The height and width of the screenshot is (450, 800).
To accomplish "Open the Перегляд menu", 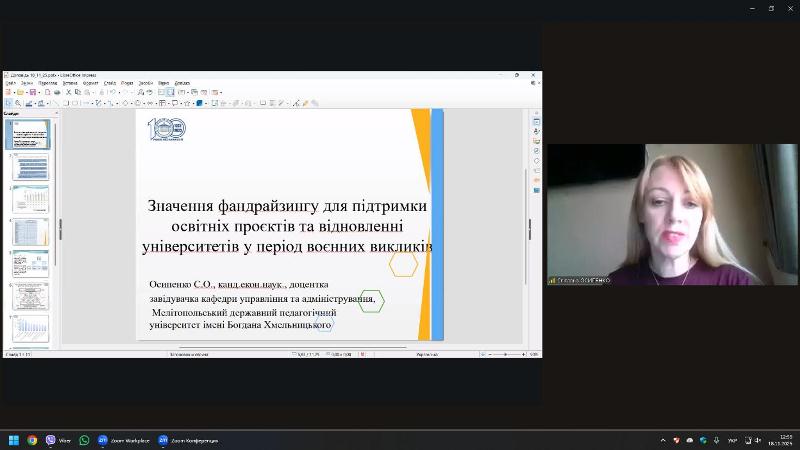I will 47,83.
